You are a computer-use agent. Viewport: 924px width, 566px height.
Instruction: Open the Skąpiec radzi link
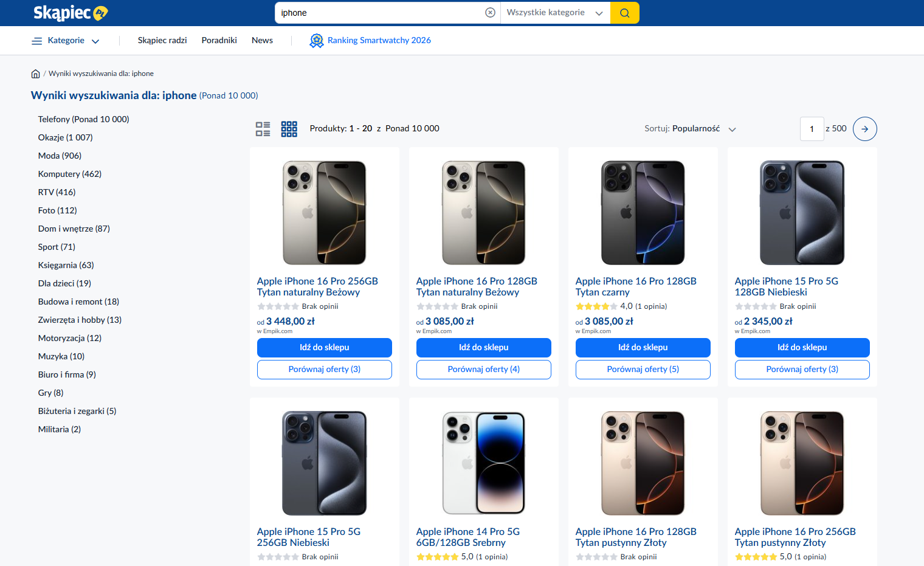coord(162,40)
